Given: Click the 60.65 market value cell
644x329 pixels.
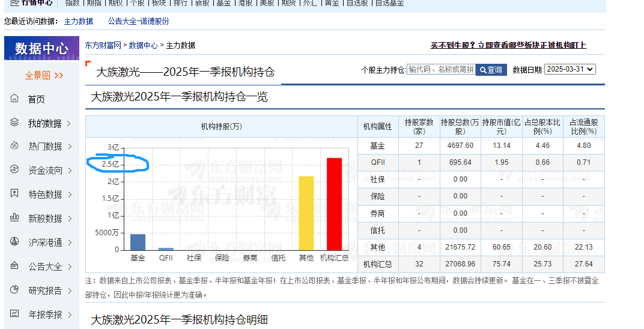Looking at the screenshot, I should (501, 247).
